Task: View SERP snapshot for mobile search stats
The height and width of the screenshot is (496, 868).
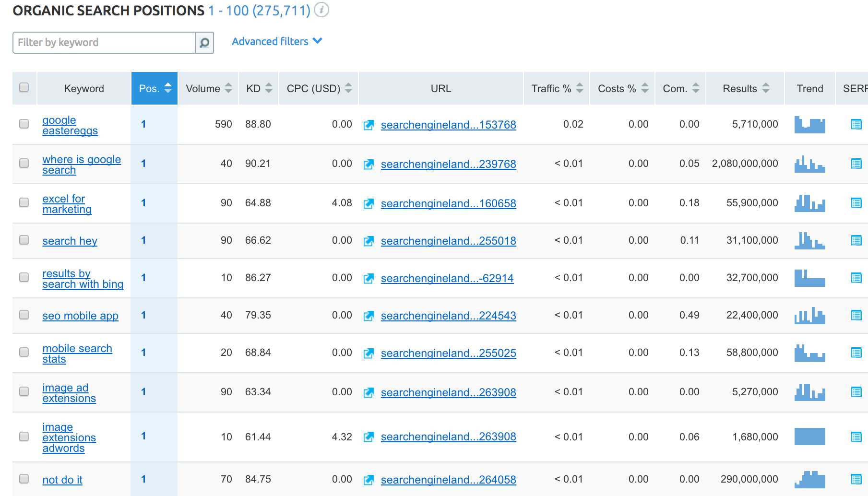Action: pyautogui.click(x=856, y=353)
